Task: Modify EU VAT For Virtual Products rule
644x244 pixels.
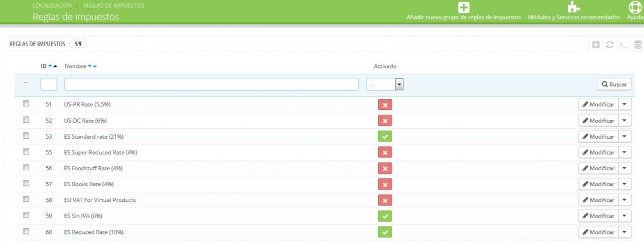Action: 598,200
